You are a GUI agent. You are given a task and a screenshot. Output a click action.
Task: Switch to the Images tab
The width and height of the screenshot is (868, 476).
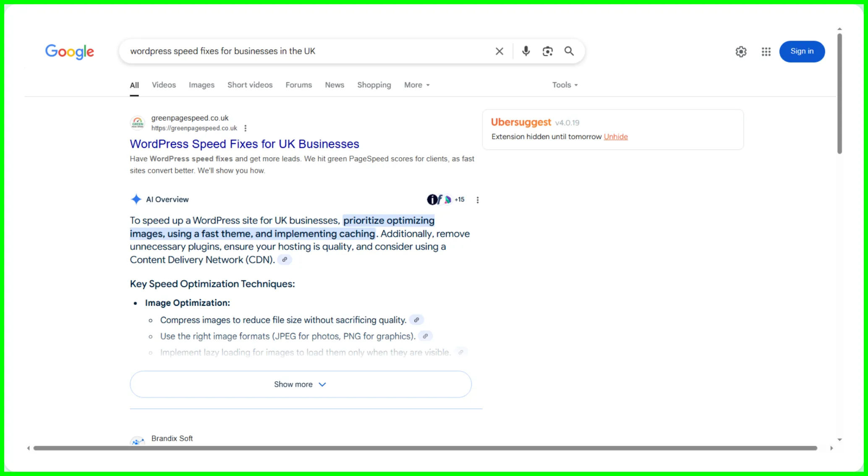coord(201,85)
